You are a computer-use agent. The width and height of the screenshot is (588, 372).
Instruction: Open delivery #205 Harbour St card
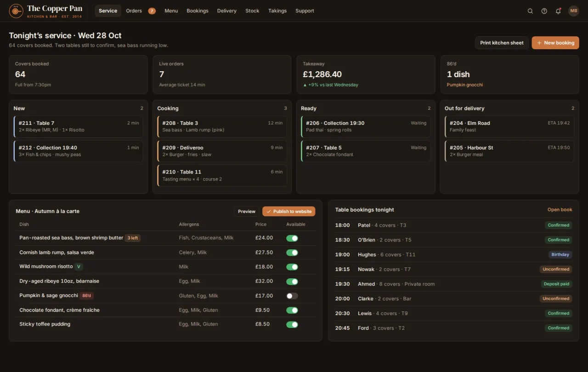point(509,151)
